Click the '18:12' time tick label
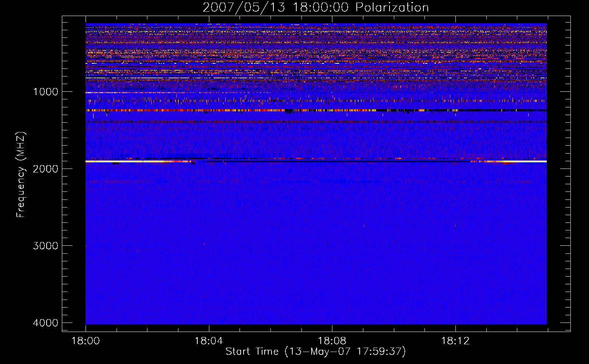The image size is (589, 364). 455,341
